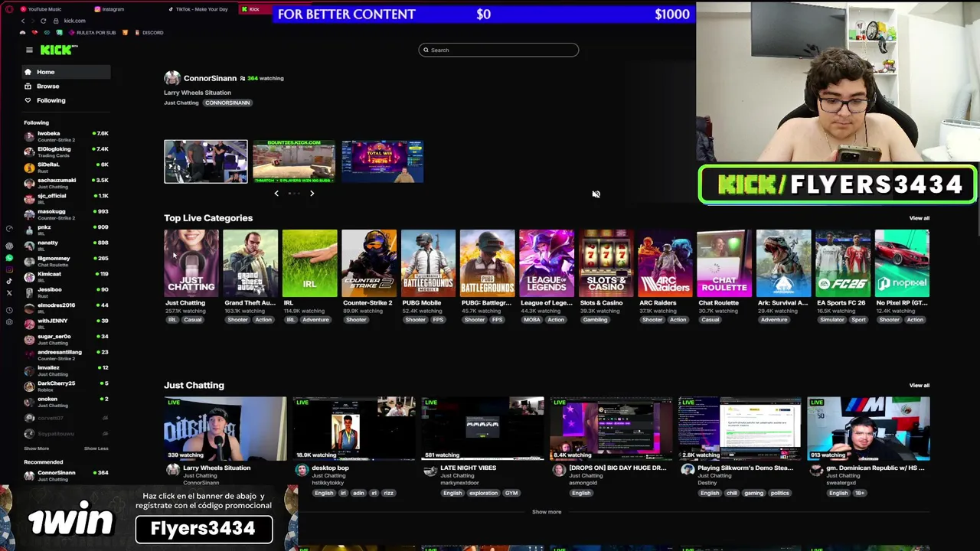
Task: Open the EIGloglioking channel in Following
Action: (x=67, y=152)
